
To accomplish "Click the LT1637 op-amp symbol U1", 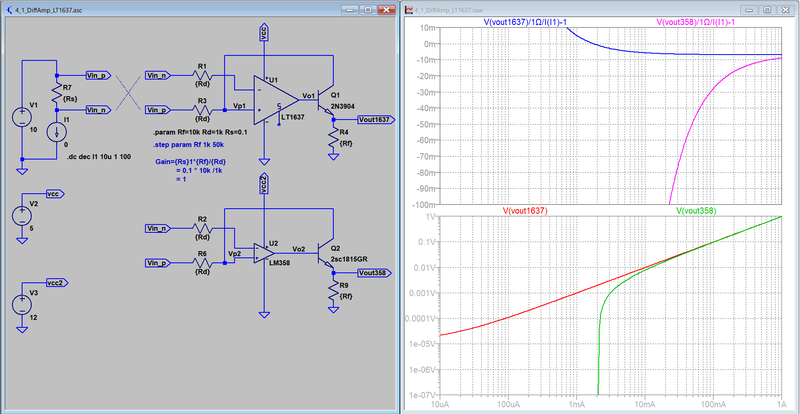I will coord(274,100).
